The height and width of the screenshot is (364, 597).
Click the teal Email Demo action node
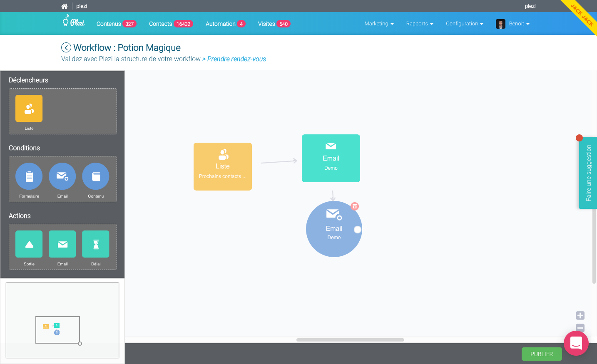pos(331,158)
